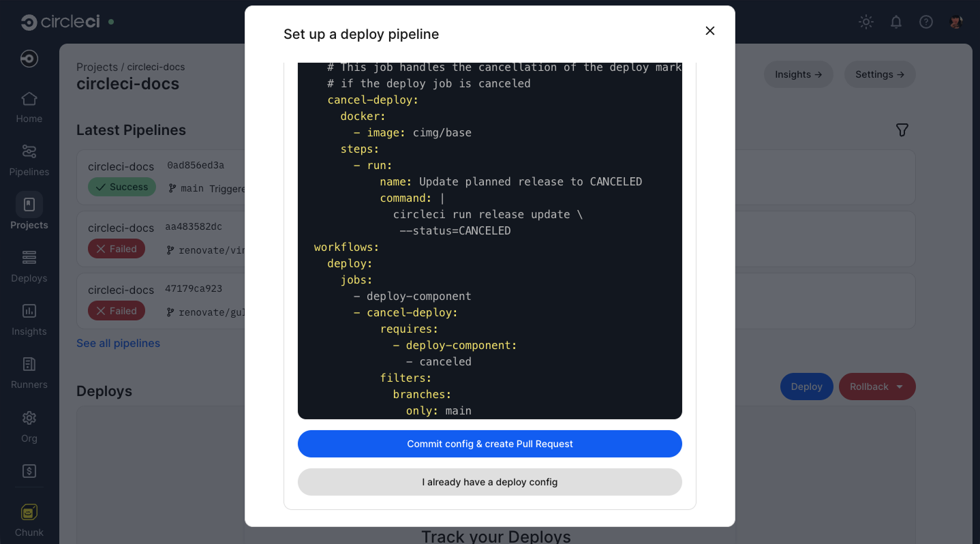
Task: Select Home in the navigation sidebar
Action: click(x=29, y=106)
